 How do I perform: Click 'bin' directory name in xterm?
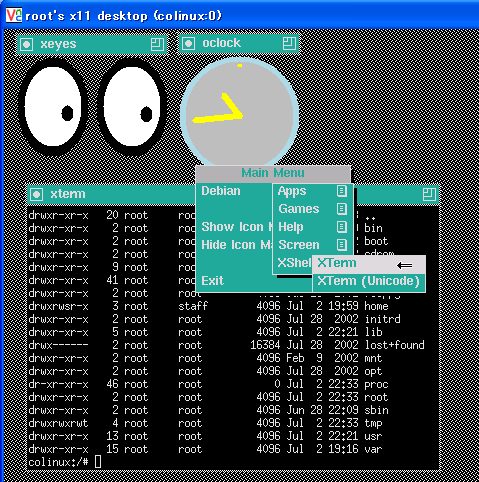tap(373, 228)
